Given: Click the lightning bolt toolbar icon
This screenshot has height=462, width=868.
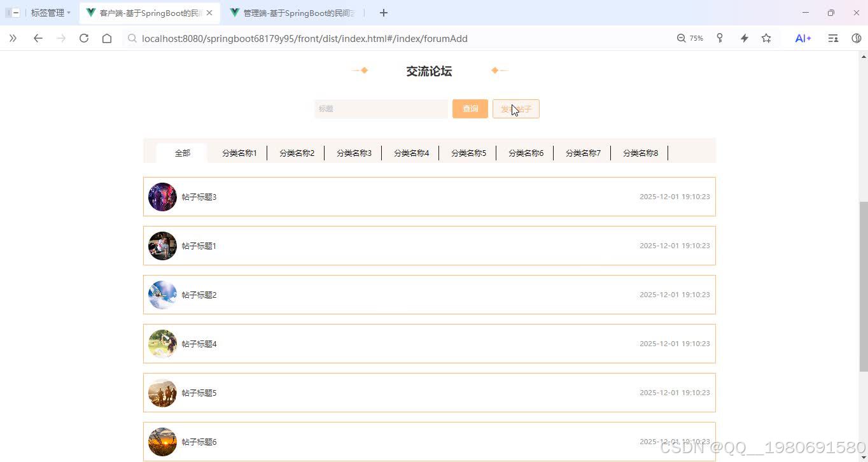Looking at the screenshot, I should pyautogui.click(x=744, y=38).
